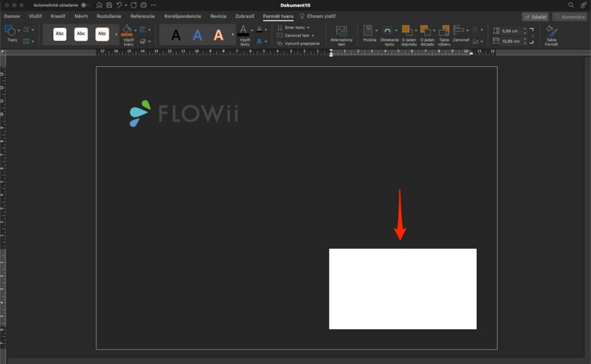Select the FLOWii logo image
The height and width of the screenshot is (364, 591).
tap(184, 113)
